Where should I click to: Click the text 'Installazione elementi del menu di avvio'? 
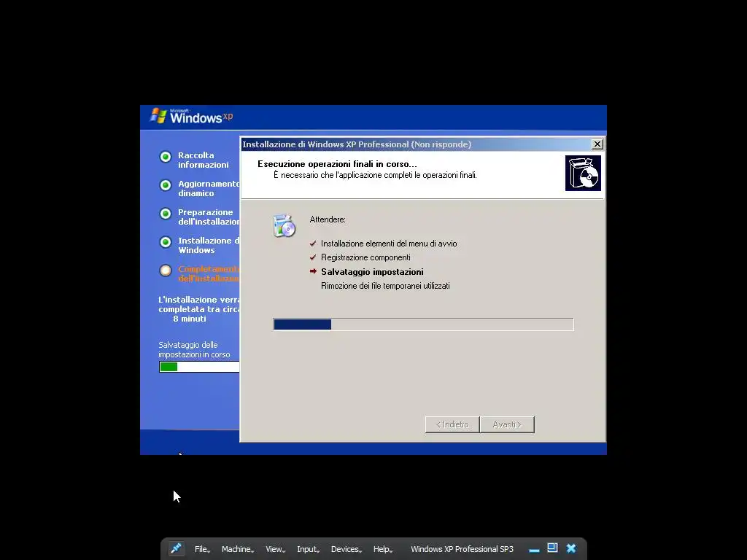[x=389, y=244]
